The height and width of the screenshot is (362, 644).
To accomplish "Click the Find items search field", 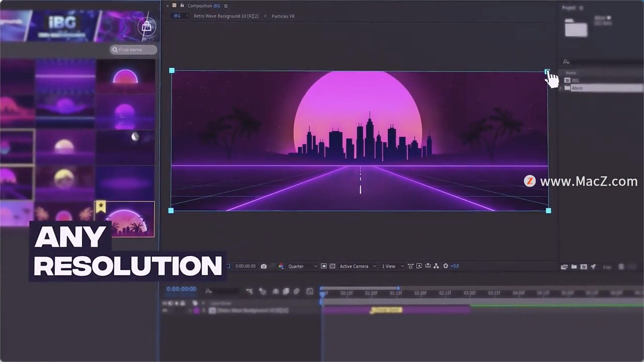I will tap(133, 50).
